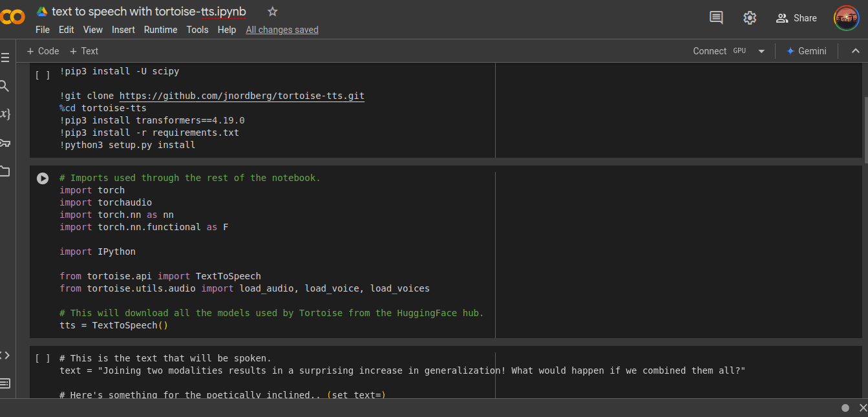Open the table of contents sidebar icon
The image size is (868, 417).
click(x=5, y=58)
